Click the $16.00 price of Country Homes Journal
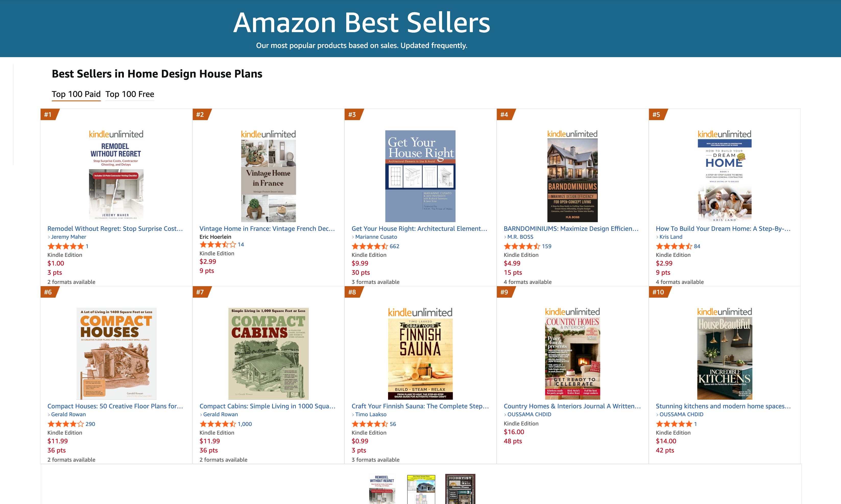841x504 pixels. [x=514, y=432]
